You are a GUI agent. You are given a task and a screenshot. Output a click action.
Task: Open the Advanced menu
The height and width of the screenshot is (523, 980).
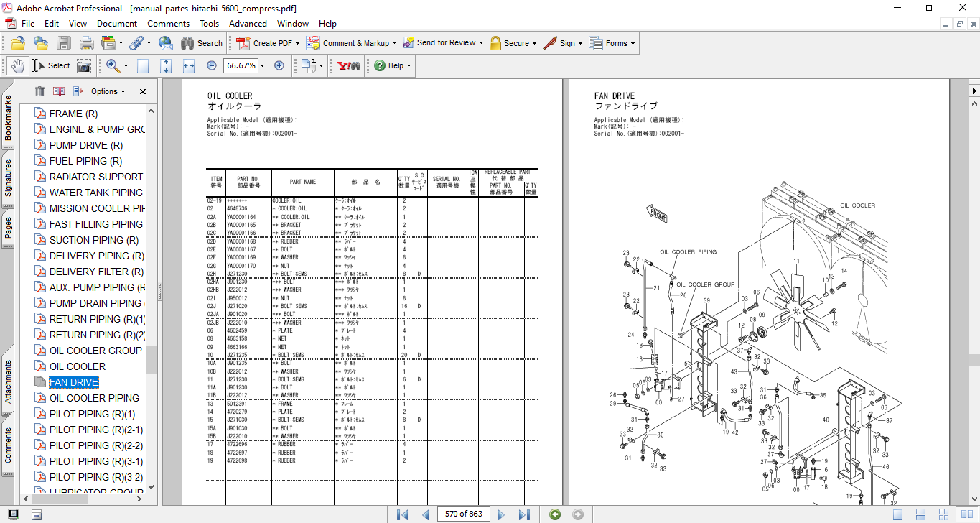[x=248, y=24]
